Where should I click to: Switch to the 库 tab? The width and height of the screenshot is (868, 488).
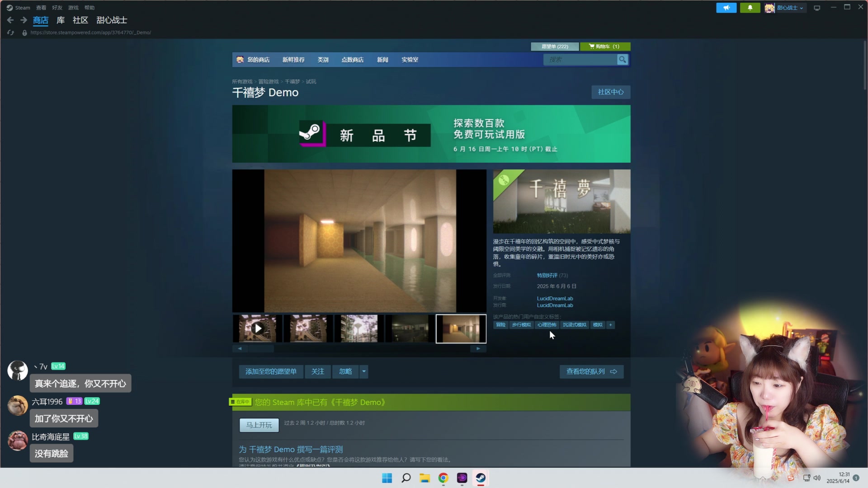61,20
